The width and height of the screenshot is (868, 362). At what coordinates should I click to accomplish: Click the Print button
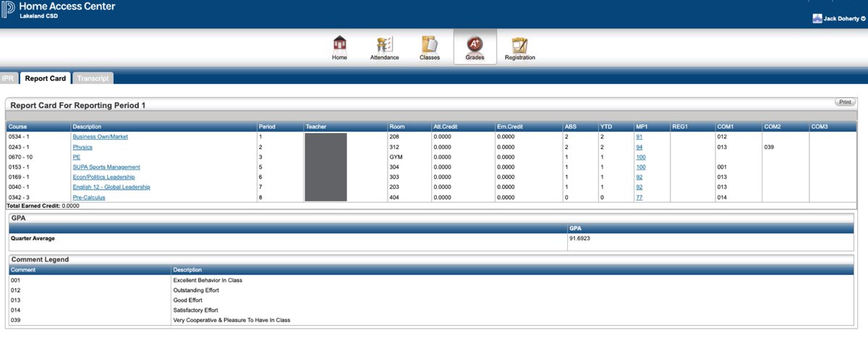tap(845, 102)
